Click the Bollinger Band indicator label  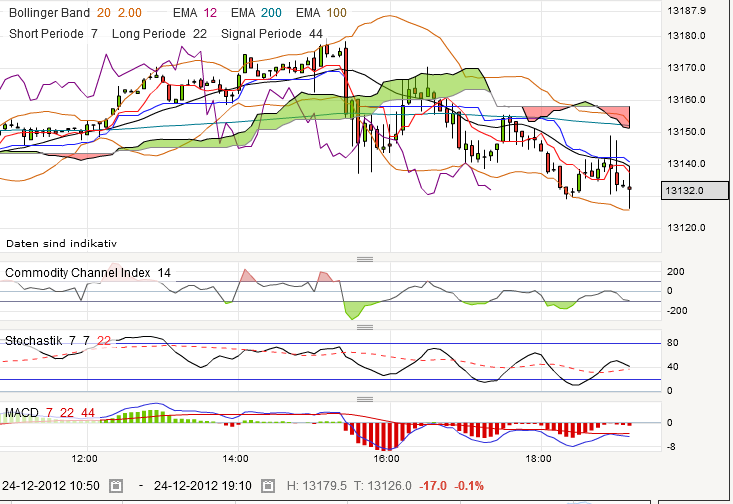(49, 13)
